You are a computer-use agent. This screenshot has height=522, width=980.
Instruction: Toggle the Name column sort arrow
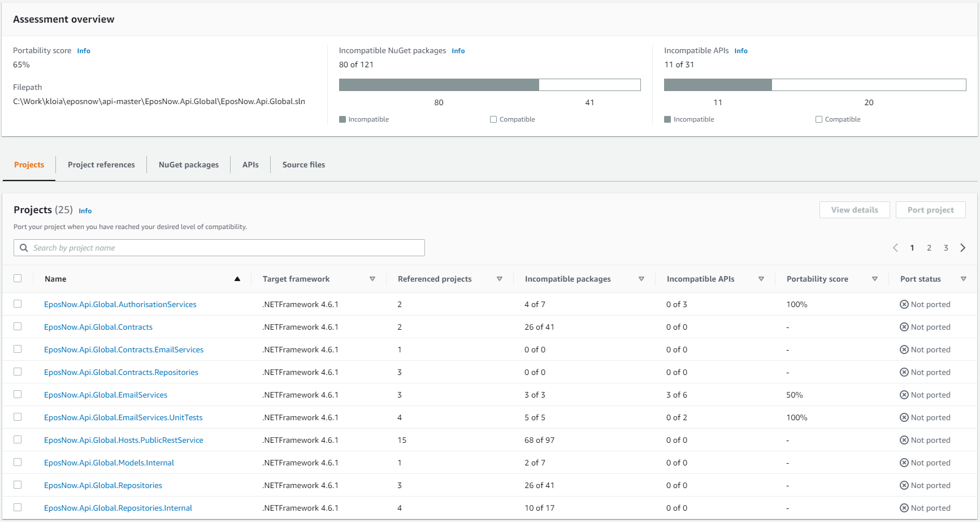pyautogui.click(x=237, y=278)
